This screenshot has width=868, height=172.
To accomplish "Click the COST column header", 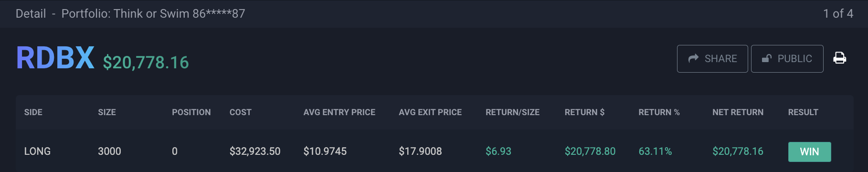I will (241, 112).
